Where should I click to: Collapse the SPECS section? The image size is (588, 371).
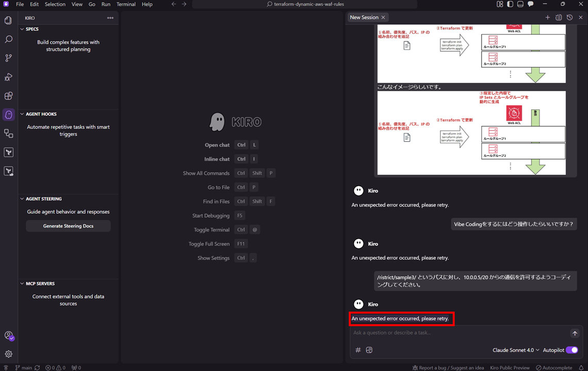click(22, 29)
